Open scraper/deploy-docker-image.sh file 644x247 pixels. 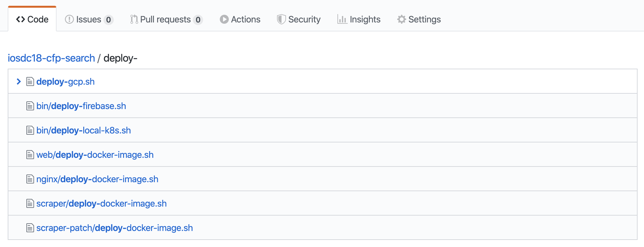point(101,204)
